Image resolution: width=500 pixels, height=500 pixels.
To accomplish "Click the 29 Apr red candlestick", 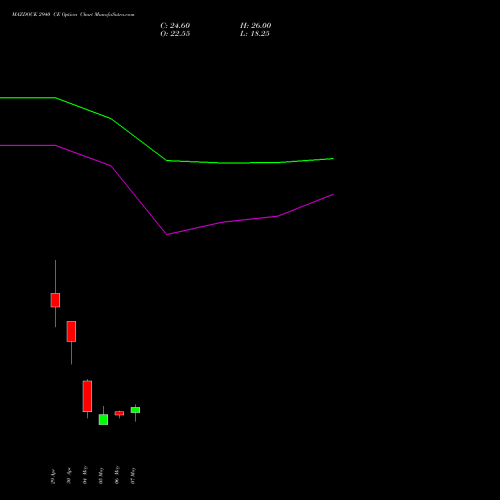I will point(55,300).
